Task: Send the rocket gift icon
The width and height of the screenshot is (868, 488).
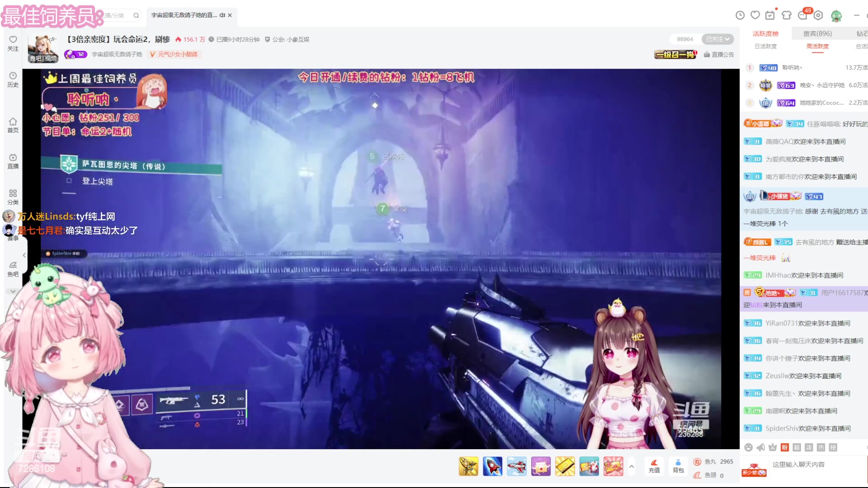Action: point(492,466)
